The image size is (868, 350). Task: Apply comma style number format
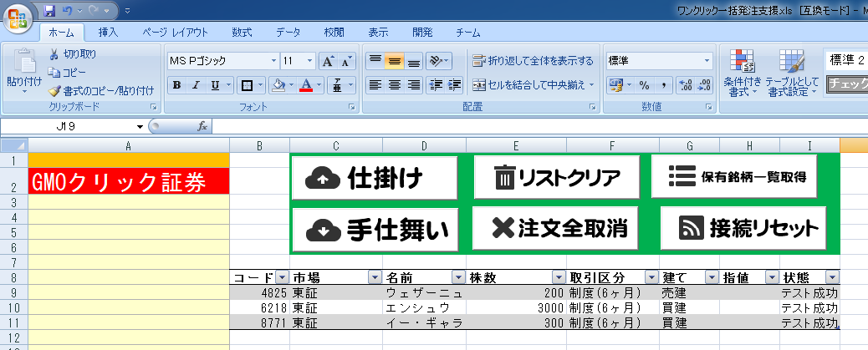pos(663,85)
